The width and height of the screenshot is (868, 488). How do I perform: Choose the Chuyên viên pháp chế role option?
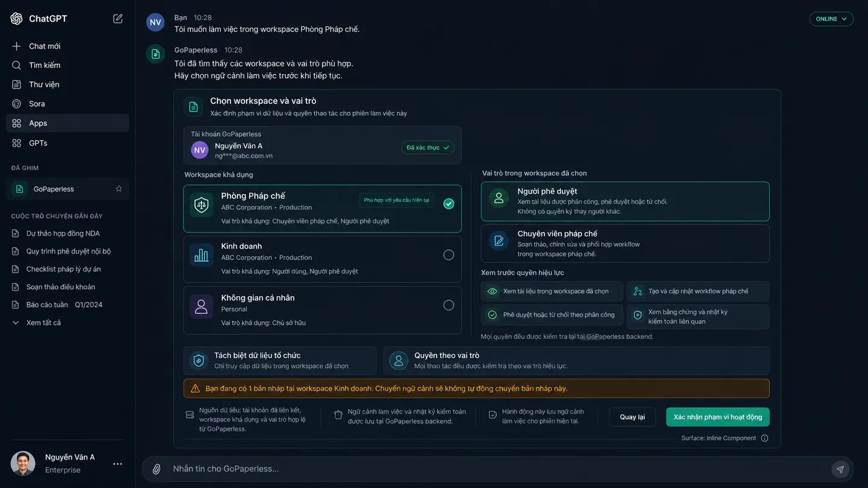coord(625,243)
